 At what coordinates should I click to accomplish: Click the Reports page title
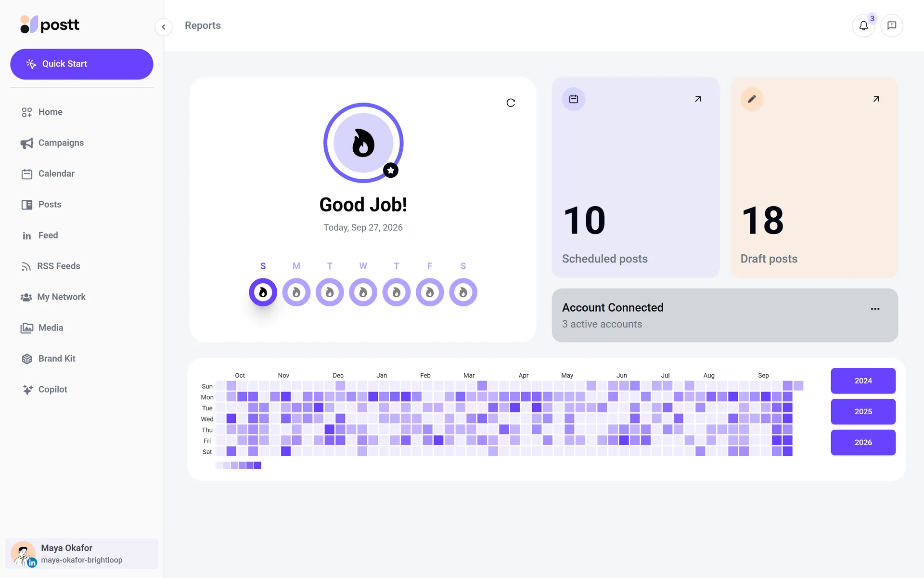coord(203,26)
